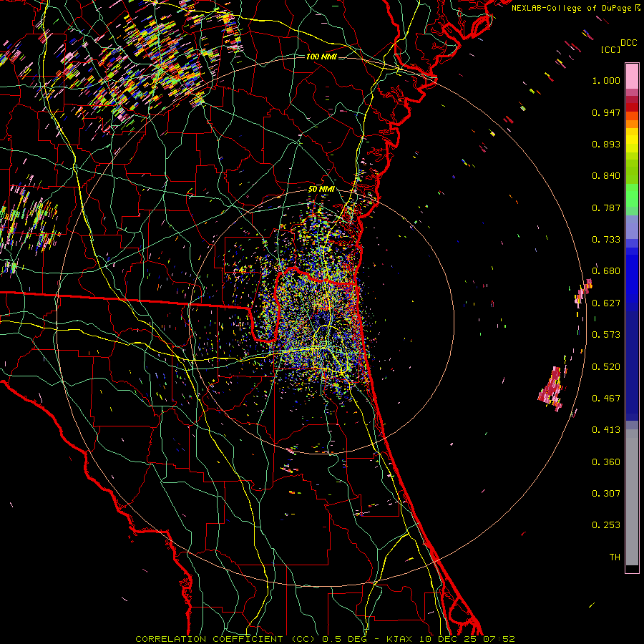This screenshot has height=644, width=644.
Task: Pick the bright green segment of color bar
Action: (632, 195)
